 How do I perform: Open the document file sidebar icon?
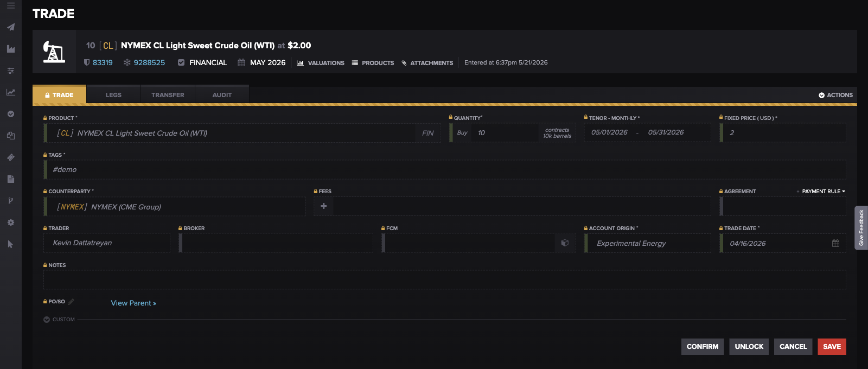pyautogui.click(x=10, y=179)
